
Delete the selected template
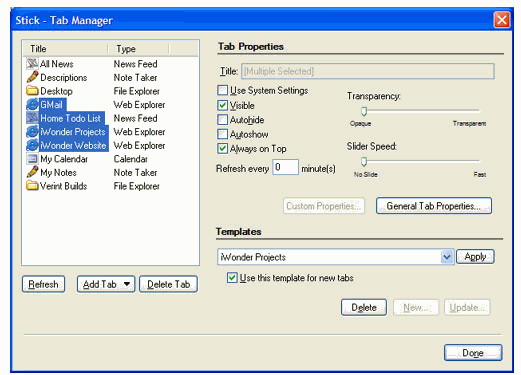pos(364,307)
